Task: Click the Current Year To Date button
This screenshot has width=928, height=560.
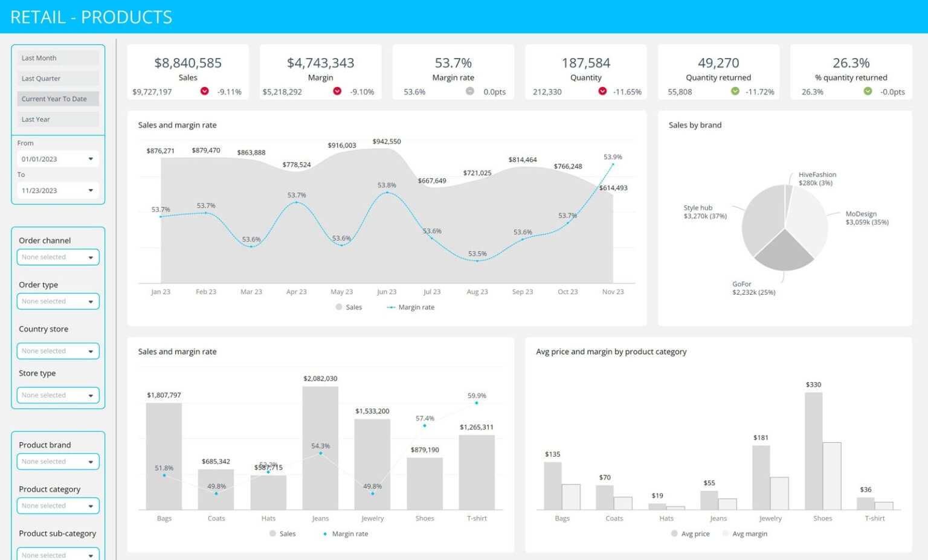Action: tap(57, 98)
